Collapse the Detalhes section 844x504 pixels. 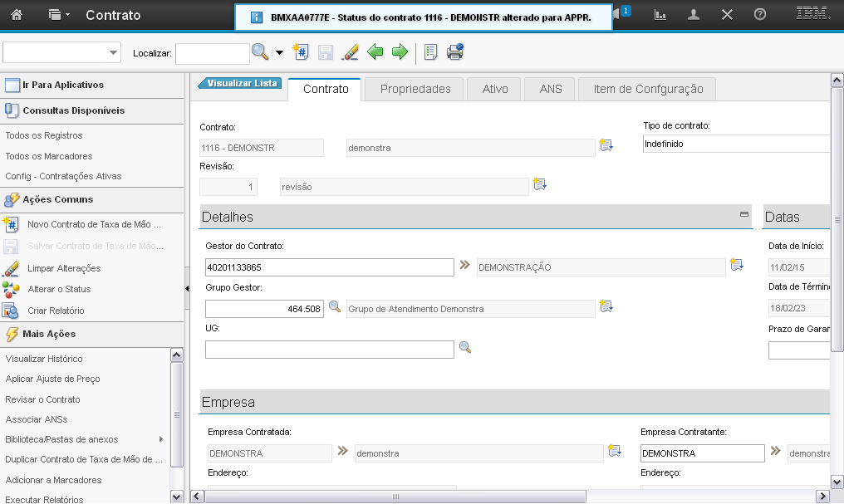(x=743, y=214)
